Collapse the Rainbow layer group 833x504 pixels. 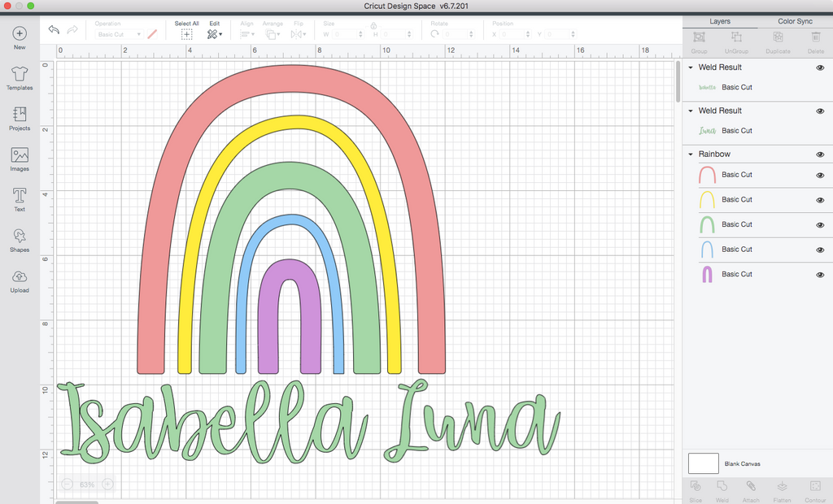(691, 154)
